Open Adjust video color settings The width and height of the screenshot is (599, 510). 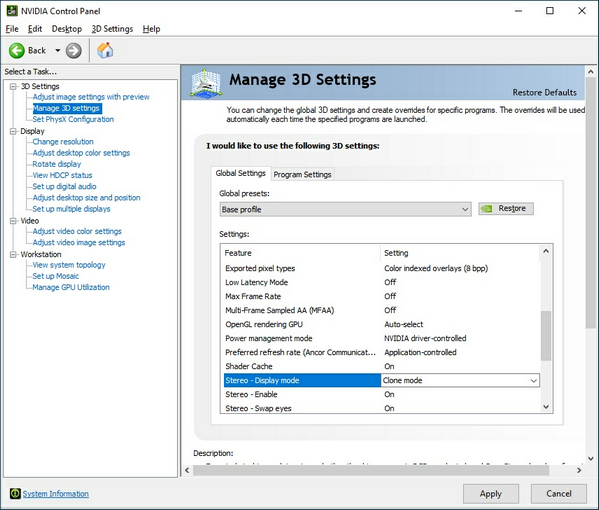[77, 231]
